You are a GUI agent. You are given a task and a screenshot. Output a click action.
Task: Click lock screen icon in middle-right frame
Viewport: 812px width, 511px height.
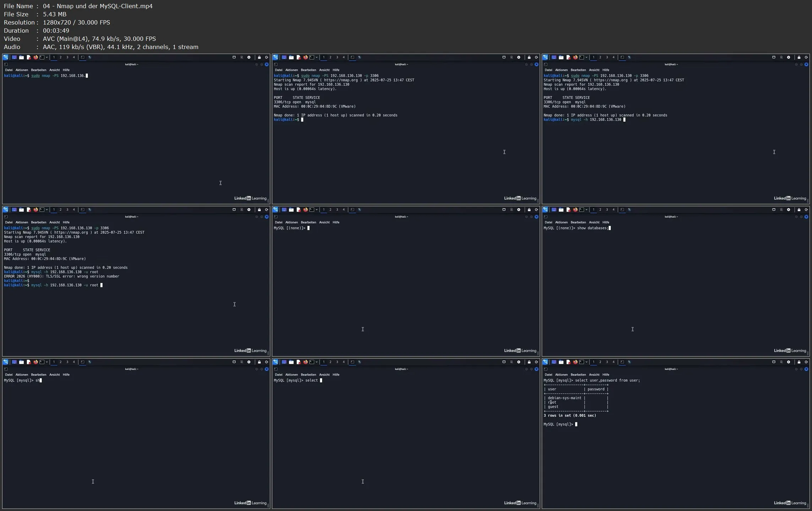[x=799, y=210]
